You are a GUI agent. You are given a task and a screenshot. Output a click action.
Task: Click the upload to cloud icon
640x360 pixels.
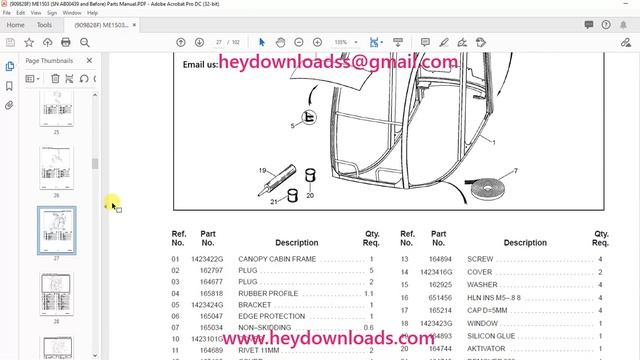[x=47, y=42]
